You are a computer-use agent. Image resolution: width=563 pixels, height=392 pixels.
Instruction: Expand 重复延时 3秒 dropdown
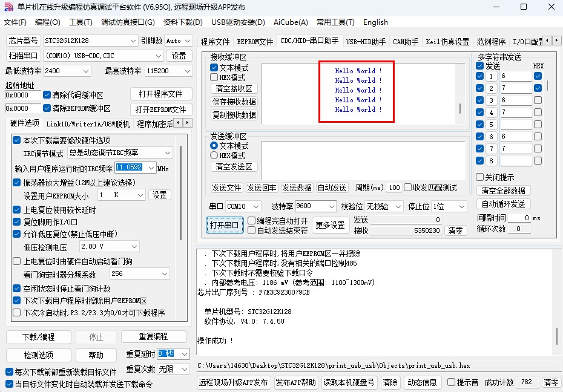[x=185, y=354]
